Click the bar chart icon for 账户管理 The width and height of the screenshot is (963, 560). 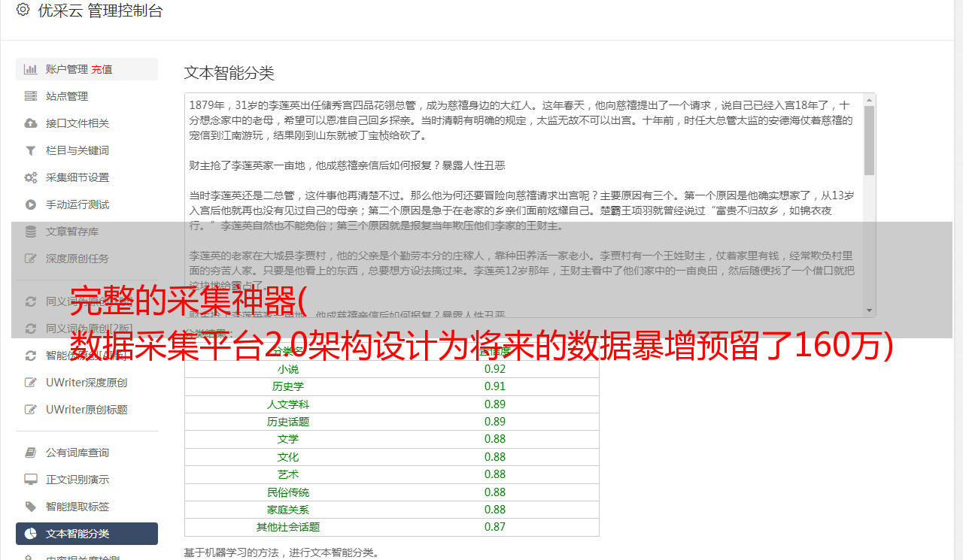(x=31, y=69)
